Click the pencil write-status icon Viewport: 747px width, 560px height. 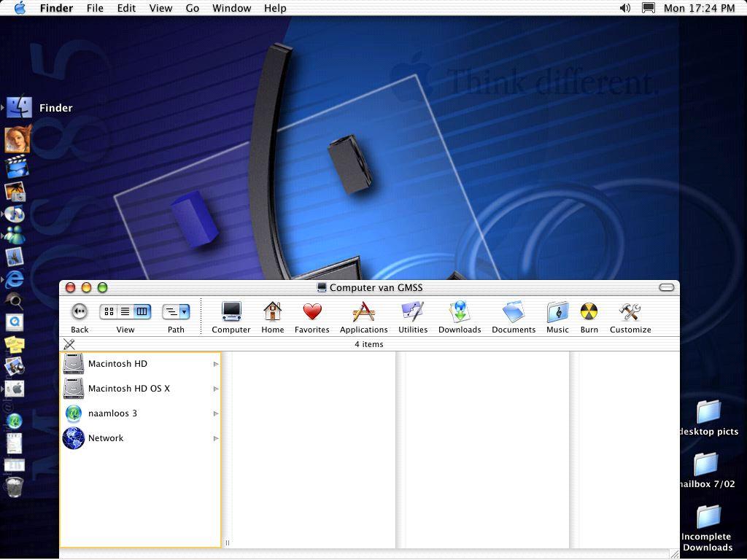(69, 344)
